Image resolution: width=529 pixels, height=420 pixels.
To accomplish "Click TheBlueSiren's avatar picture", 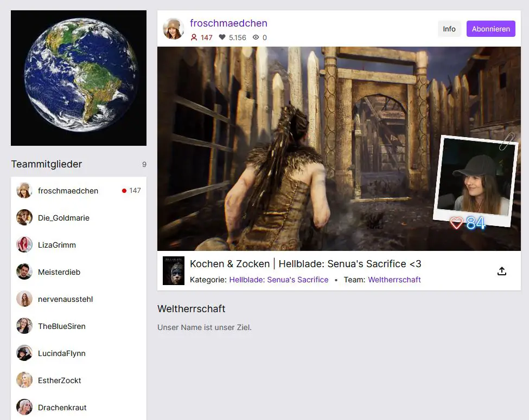I will [x=24, y=326].
